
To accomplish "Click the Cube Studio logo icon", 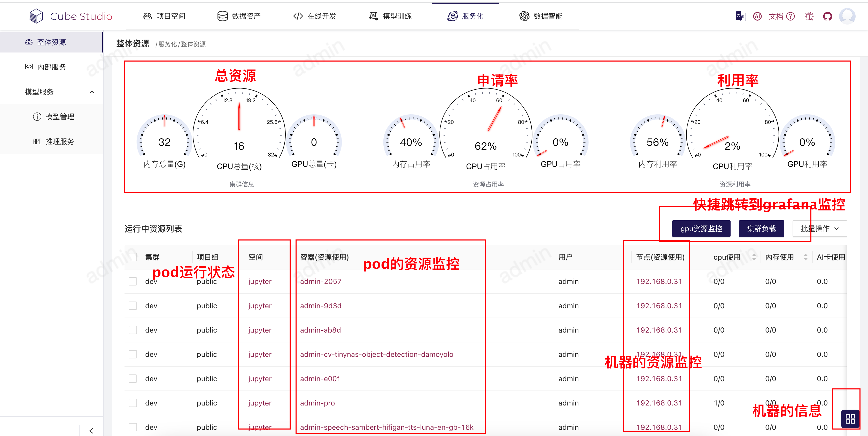I will pos(36,16).
